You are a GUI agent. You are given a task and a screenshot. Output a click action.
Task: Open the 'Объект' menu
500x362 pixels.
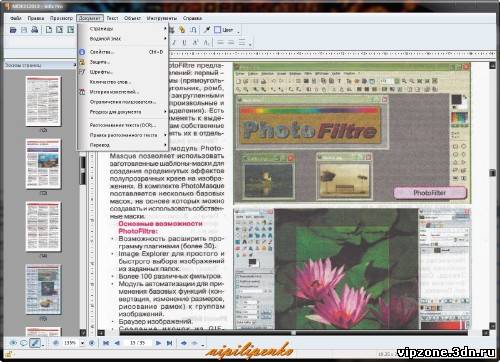pyautogui.click(x=132, y=18)
